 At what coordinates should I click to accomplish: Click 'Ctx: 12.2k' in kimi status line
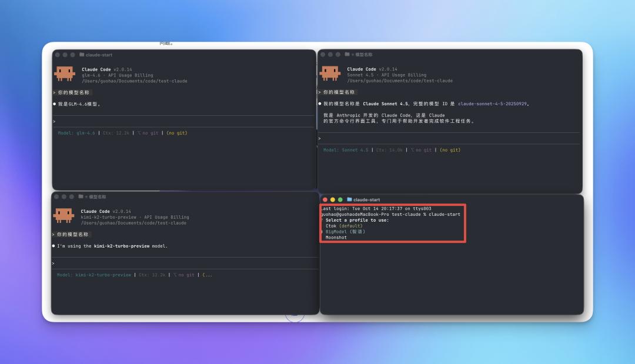[x=152, y=275]
